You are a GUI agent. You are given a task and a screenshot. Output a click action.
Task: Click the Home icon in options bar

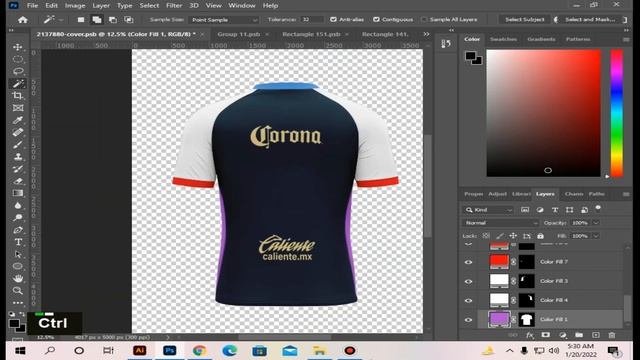(x=23, y=20)
